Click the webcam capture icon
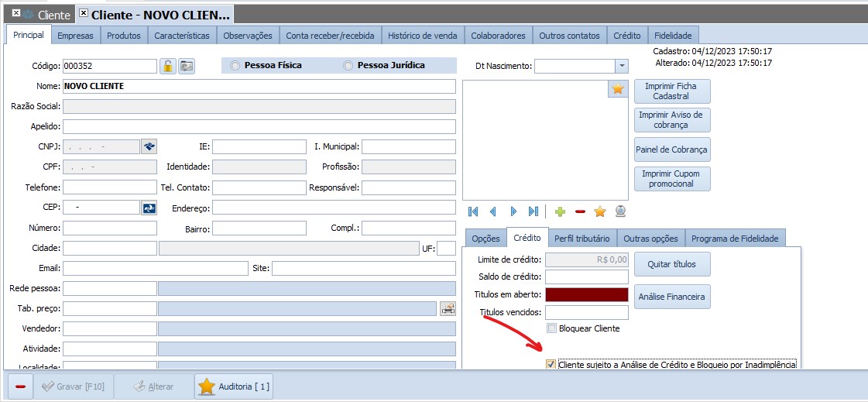Viewport: 868px width, 402px height. point(619,211)
